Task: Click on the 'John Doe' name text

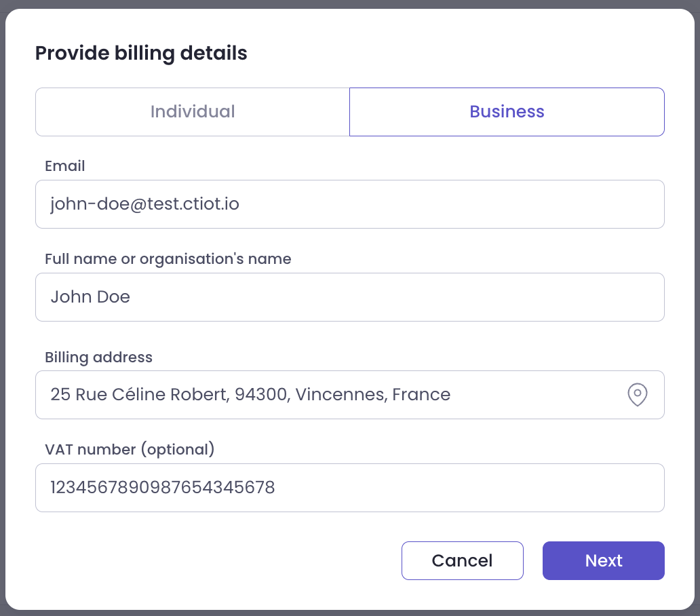Action: coord(90,297)
